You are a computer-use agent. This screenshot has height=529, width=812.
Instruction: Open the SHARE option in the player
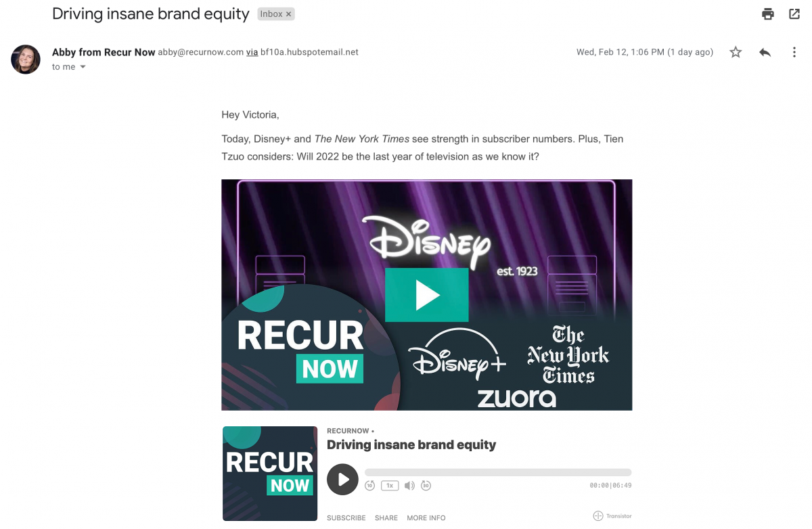tap(386, 517)
